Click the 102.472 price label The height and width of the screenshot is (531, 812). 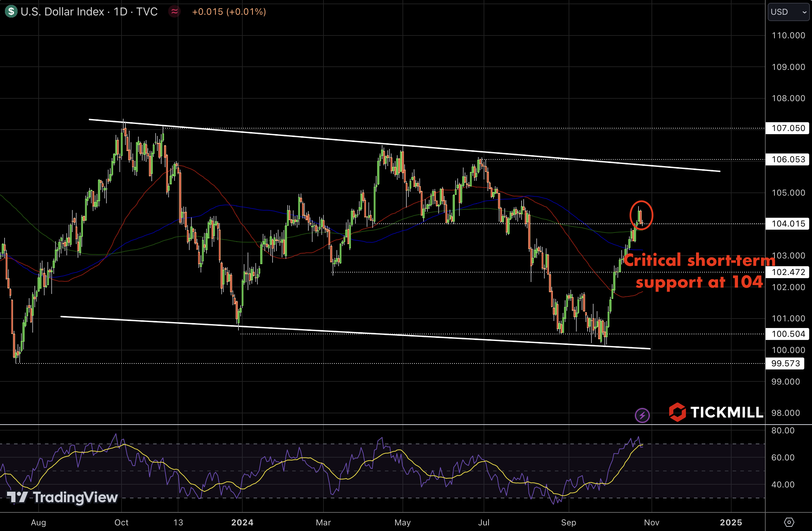pyautogui.click(x=788, y=272)
